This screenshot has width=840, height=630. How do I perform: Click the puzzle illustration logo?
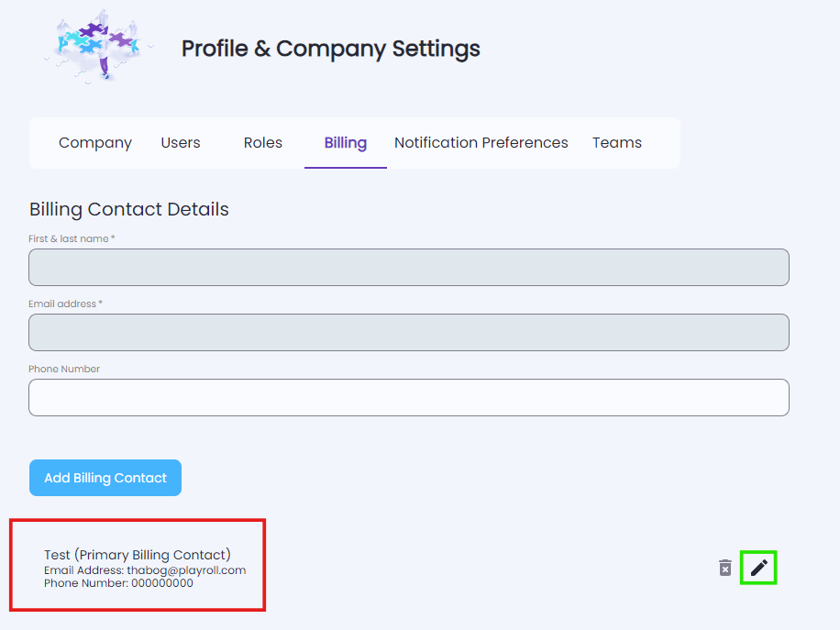pos(97,47)
